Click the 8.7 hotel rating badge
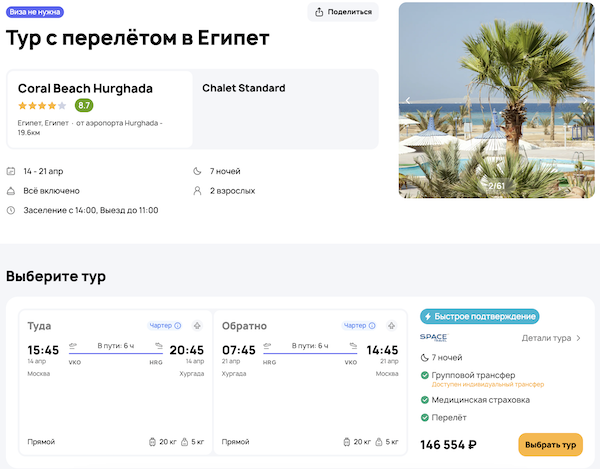Screen dimensions: 600x469 click(x=84, y=105)
